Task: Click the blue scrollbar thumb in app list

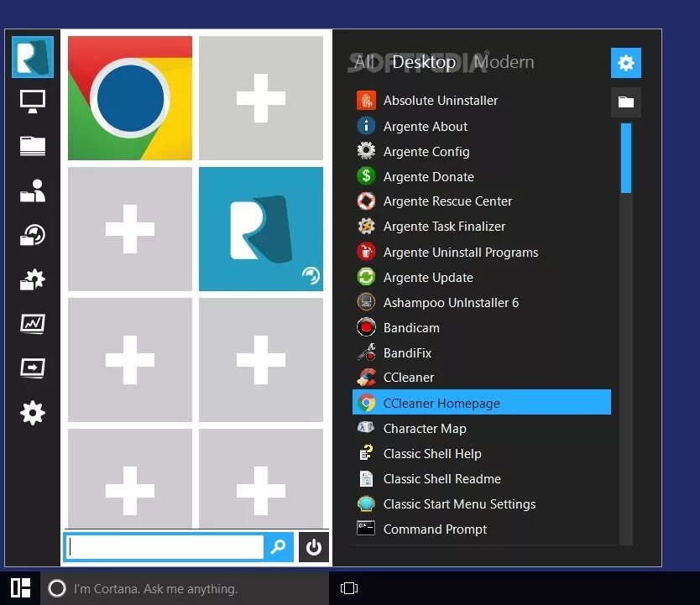Action: [626, 159]
